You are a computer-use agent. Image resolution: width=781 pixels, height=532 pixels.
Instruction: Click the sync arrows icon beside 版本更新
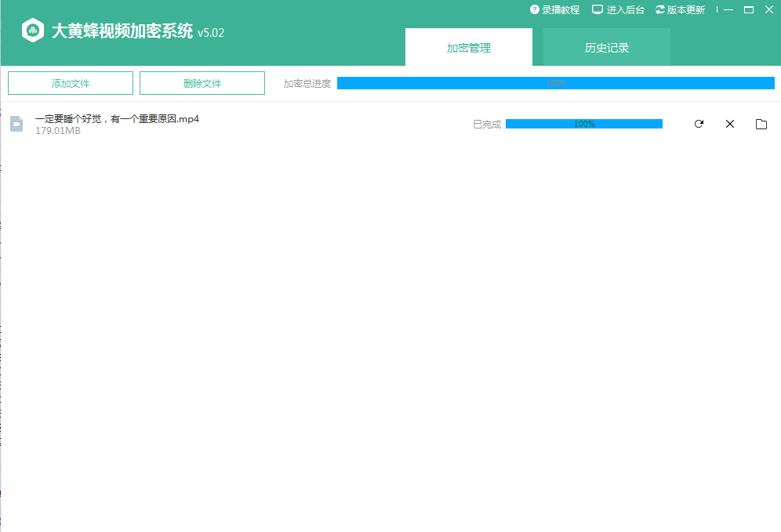tap(660, 9)
